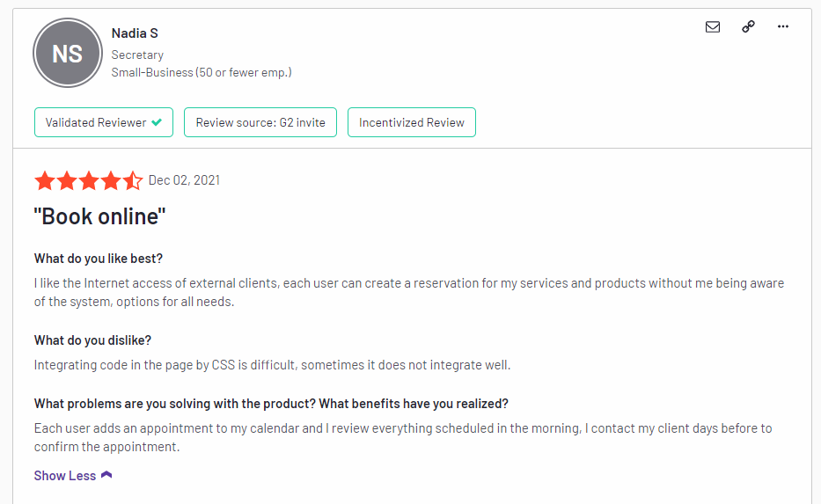Click the third rating star
The width and height of the screenshot is (821, 504).
coord(89,180)
